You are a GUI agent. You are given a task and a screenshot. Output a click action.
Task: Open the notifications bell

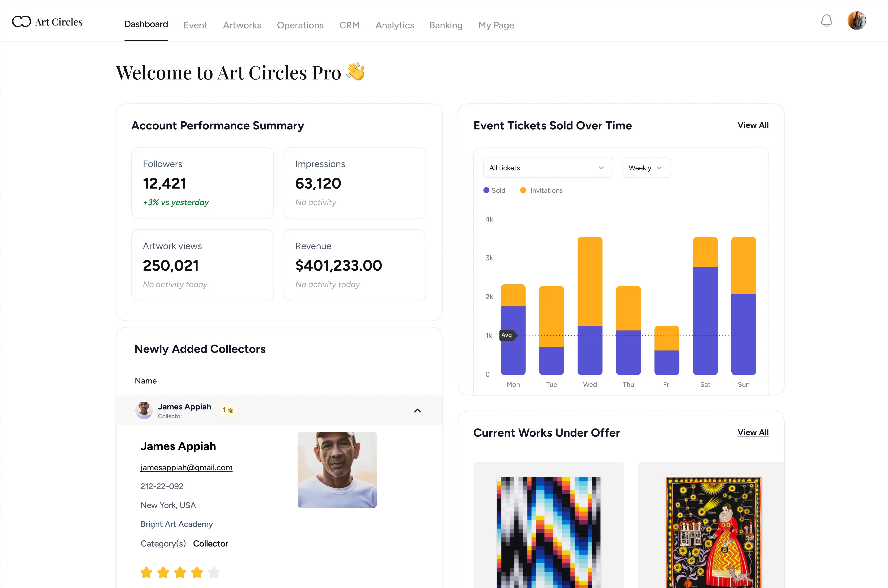coord(826,21)
